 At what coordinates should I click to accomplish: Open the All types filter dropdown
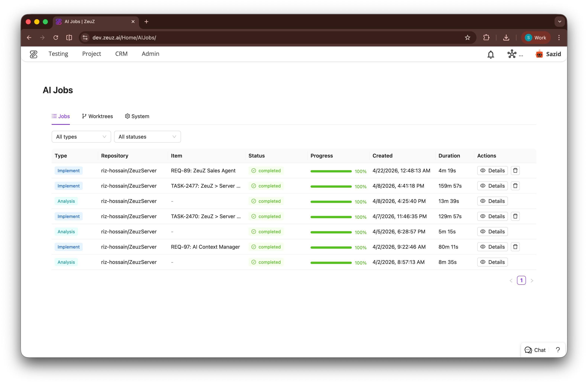click(x=81, y=137)
